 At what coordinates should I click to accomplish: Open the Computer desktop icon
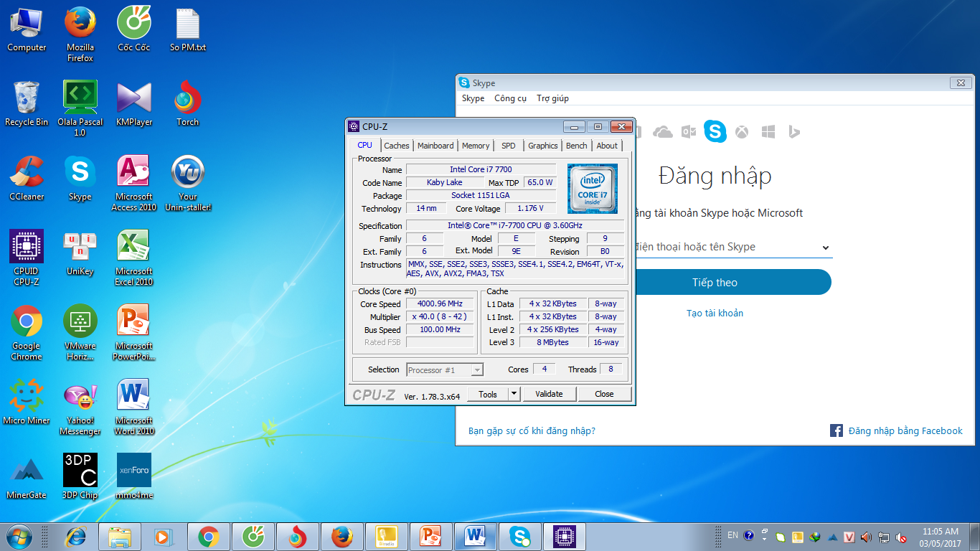click(27, 29)
